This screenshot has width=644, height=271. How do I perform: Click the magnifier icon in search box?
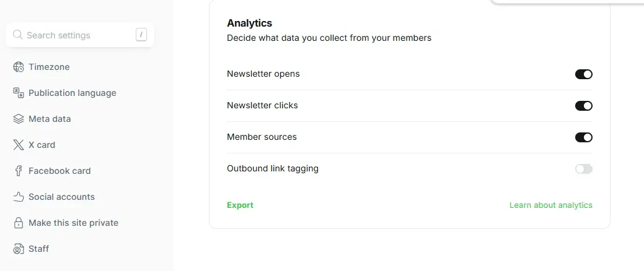(17, 35)
